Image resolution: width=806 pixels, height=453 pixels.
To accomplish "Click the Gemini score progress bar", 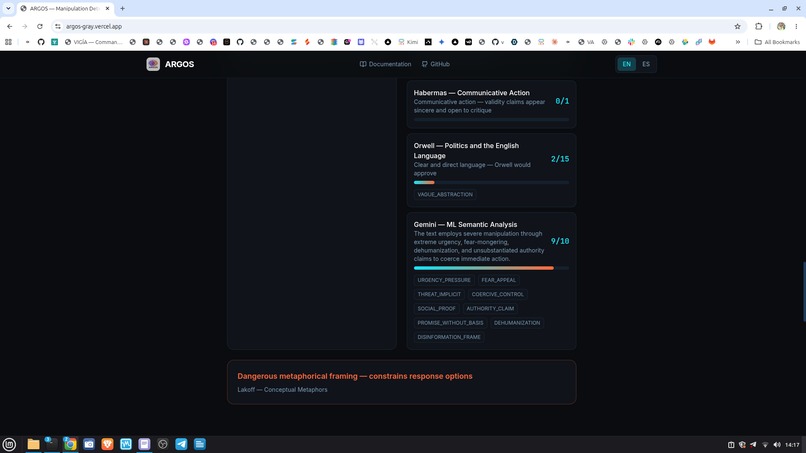I will tap(491, 268).
